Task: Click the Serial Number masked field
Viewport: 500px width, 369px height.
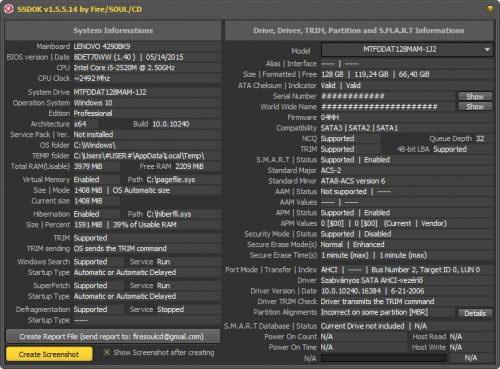Action: (388, 96)
